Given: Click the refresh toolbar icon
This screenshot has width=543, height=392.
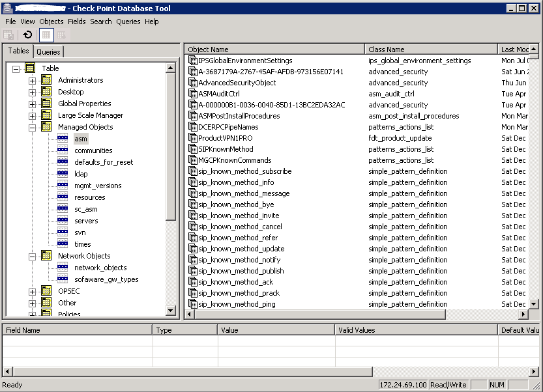Looking at the screenshot, I should 27,35.
